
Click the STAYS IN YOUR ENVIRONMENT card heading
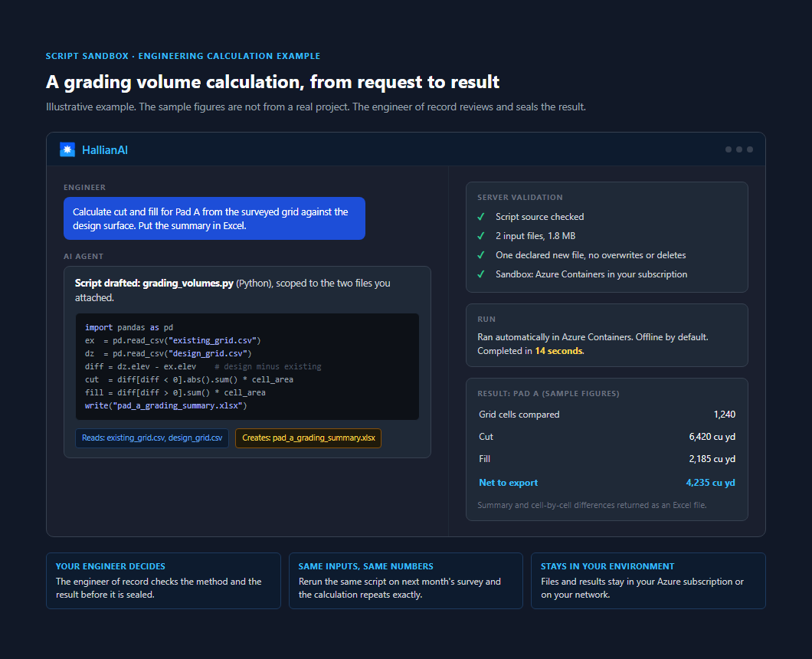coord(607,566)
